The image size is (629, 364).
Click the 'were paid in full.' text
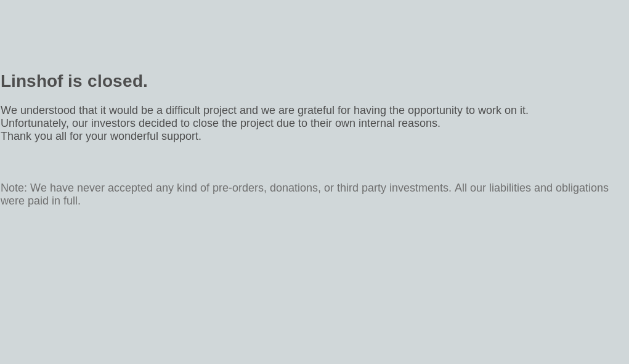[41, 200]
